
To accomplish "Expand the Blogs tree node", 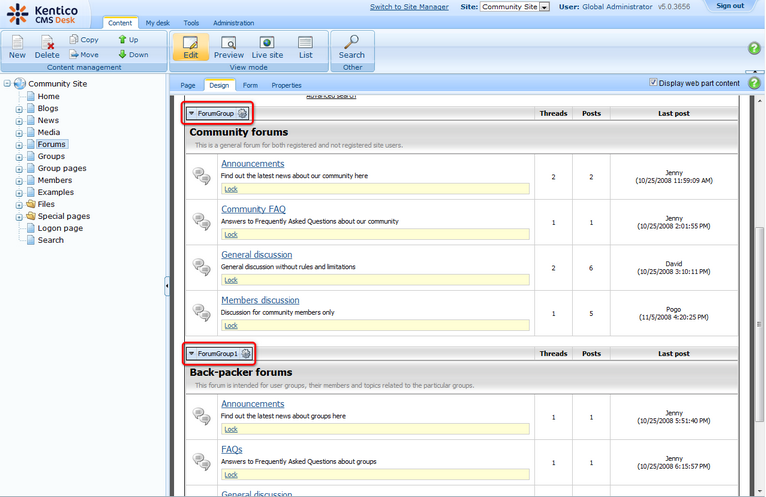I will [x=19, y=108].
